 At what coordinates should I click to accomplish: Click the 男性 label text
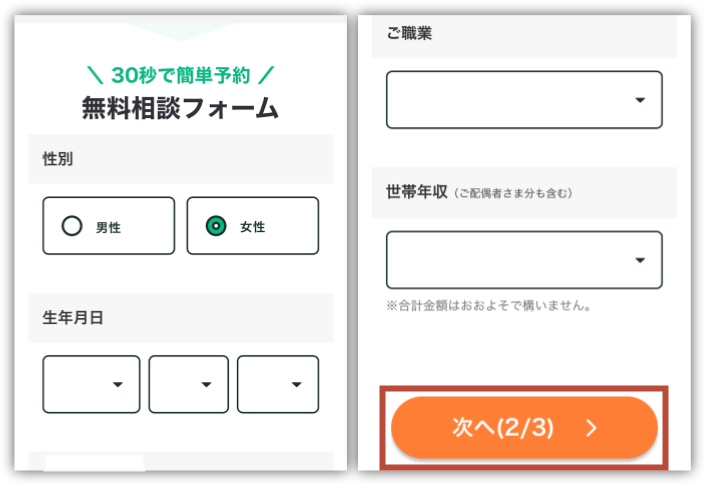pyautogui.click(x=108, y=227)
